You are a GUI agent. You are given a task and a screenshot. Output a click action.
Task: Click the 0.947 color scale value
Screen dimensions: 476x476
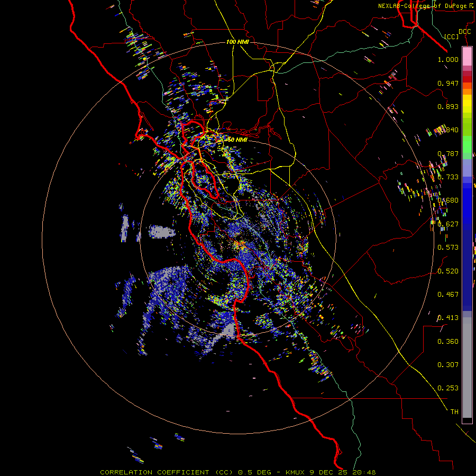(x=448, y=83)
